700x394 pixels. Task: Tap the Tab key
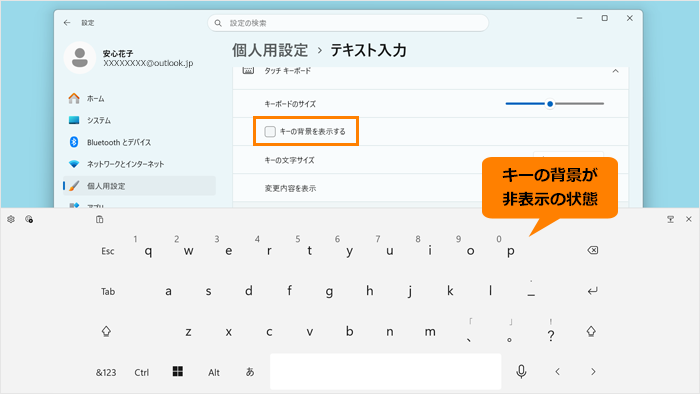point(108,291)
